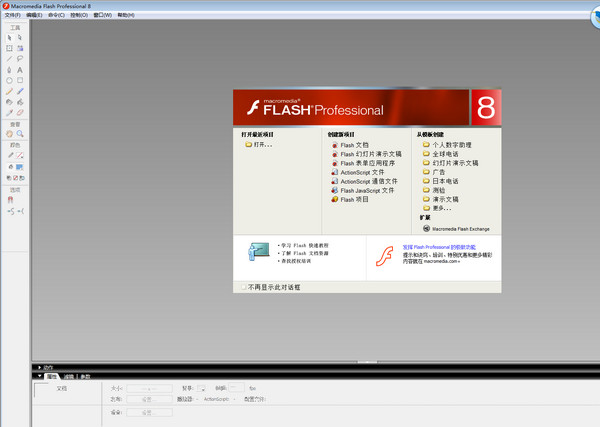
Task: Create a new Flash 文档
Action: (354, 145)
